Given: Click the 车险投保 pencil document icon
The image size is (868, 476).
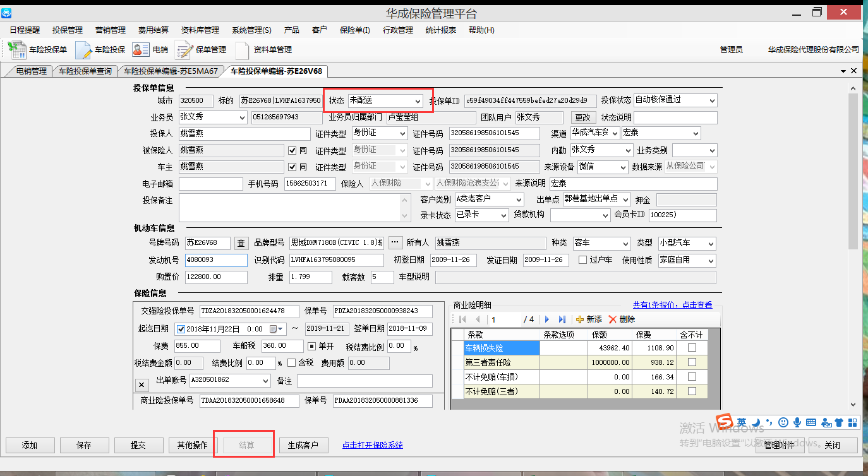Looking at the screenshot, I should pyautogui.click(x=83, y=50).
